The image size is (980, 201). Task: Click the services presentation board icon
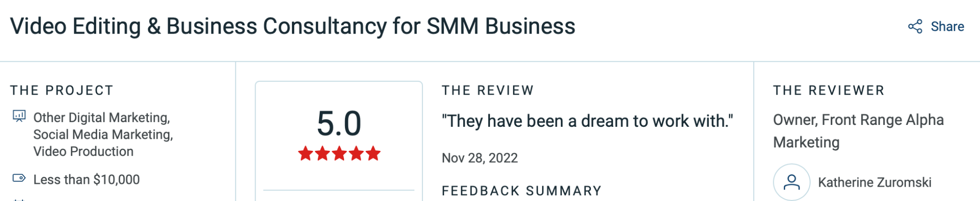19,116
